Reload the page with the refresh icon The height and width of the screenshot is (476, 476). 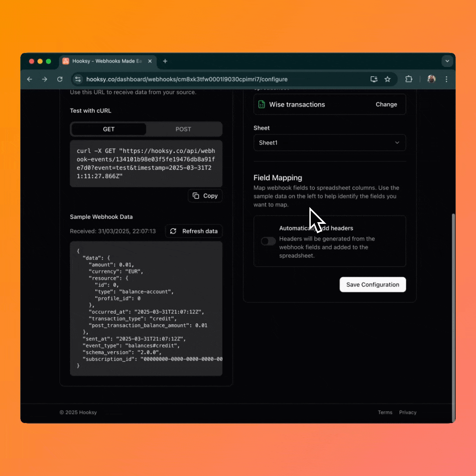click(60, 79)
